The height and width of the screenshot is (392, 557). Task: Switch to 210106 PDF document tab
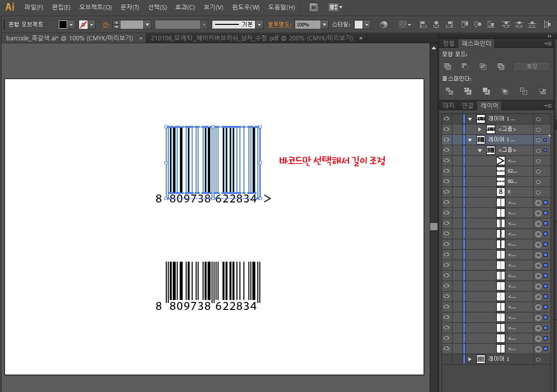pyautogui.click(x=252, y=38)
